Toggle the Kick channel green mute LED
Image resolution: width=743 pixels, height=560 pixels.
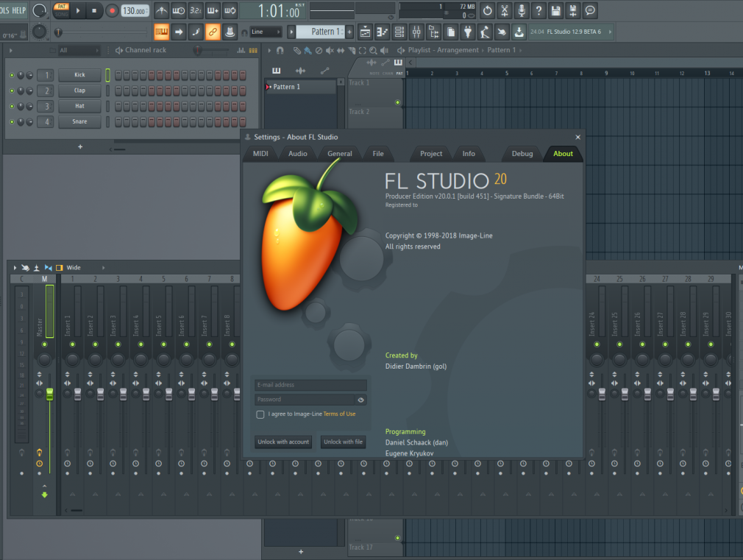[x=12, y=75]
